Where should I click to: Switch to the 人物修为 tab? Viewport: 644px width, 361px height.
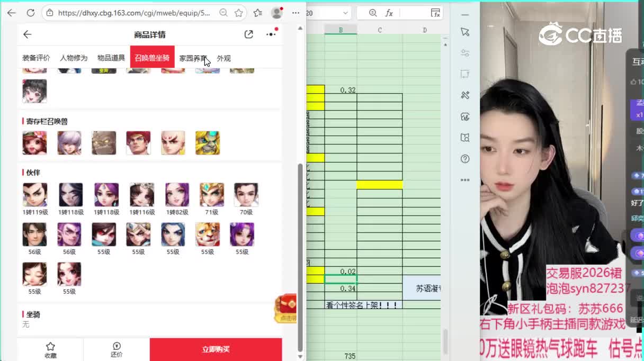pyautogui.click(x=74, y=58)
